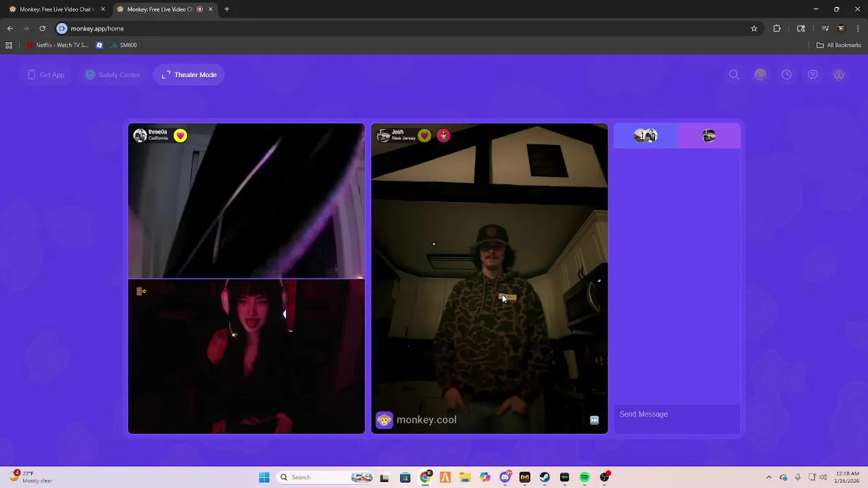This screenshot has width=868, height=488.
Task: Click the red badge icon next to Josh
Action: (443, 136)
